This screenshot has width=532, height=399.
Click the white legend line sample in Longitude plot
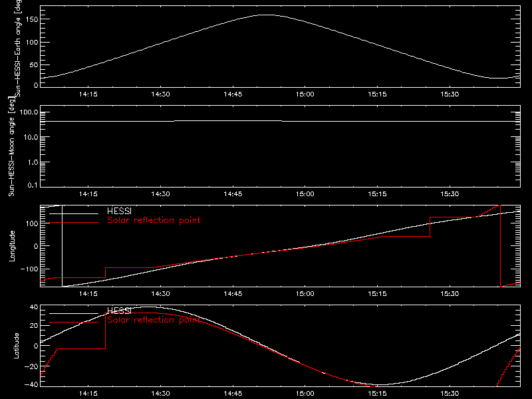(x=74, y=213)
